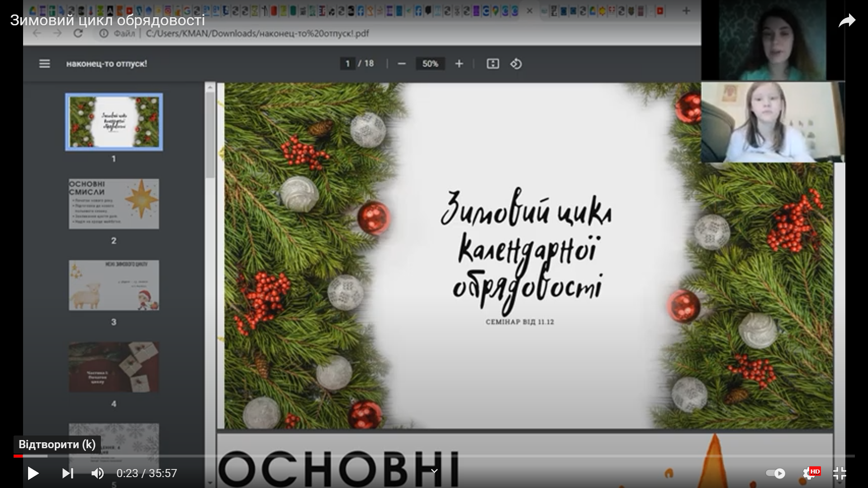Click the PDF page number field

point(347,64)
